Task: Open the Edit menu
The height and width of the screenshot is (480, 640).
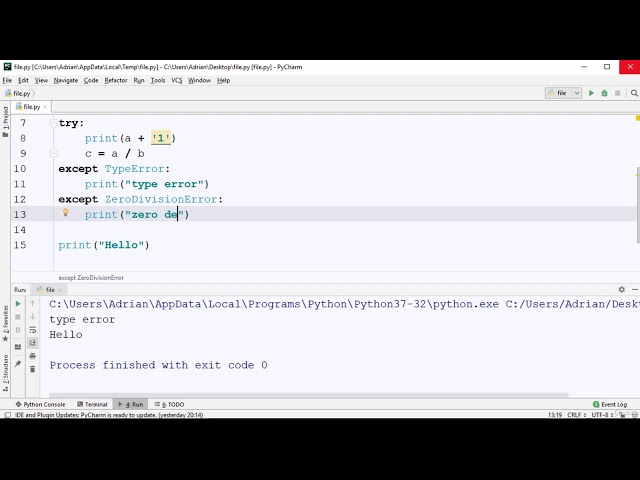Action: click(23, 80)
